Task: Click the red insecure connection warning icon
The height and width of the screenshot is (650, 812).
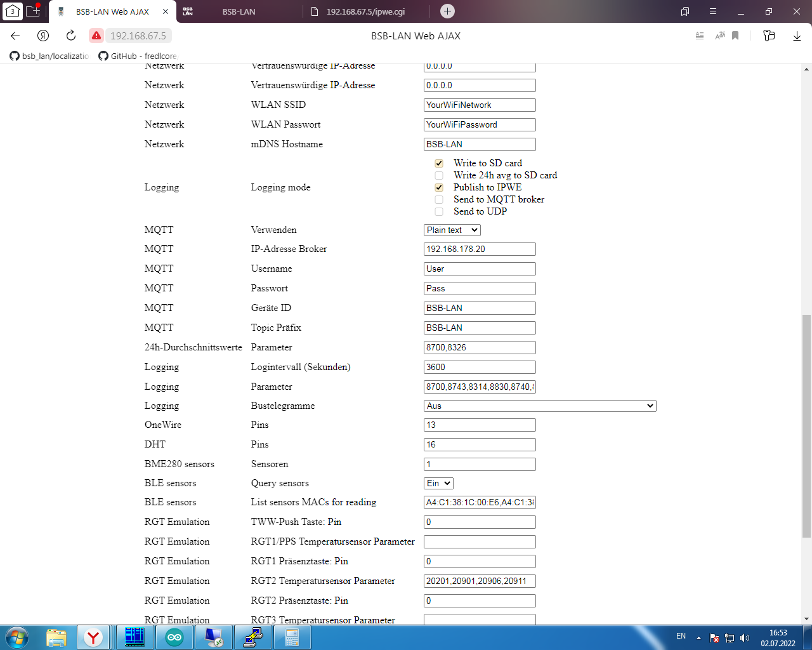Action: click(96, 36)
